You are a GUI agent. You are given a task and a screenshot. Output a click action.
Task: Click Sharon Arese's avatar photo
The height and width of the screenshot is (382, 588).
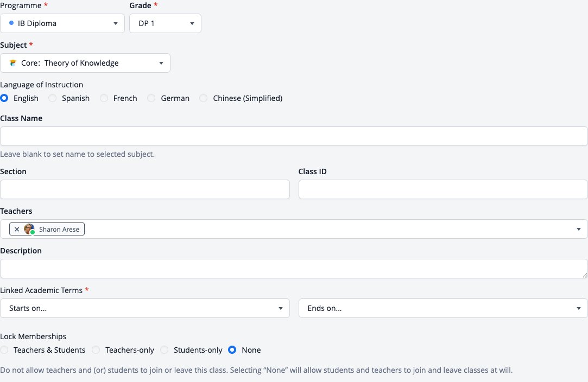point(29,228)
